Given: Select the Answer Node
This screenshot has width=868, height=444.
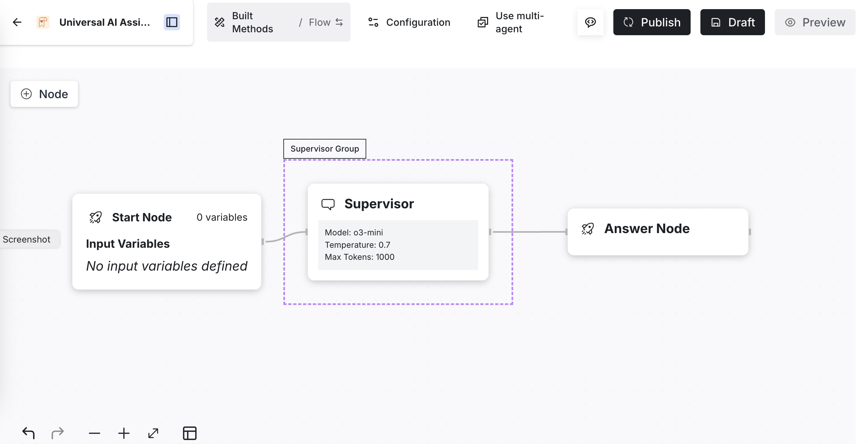Looking at the screenshot, I should 657,231.
